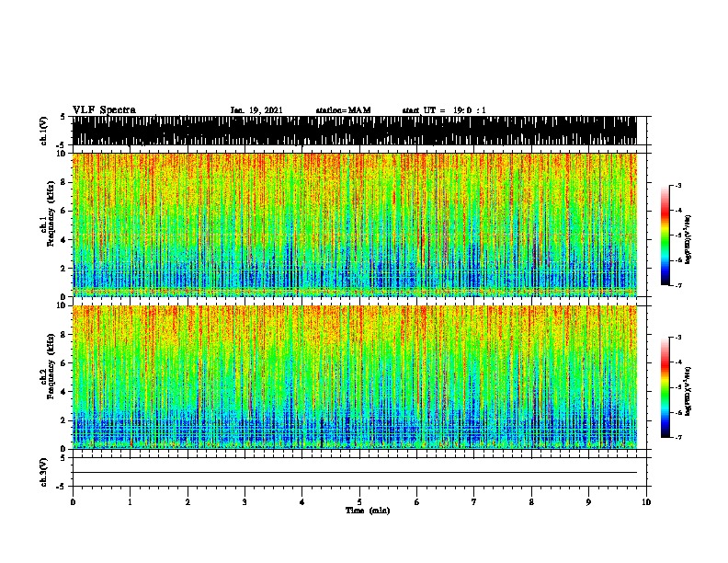
Task: Click the "ch.1(V)" axis label
Action: [44, 131]
